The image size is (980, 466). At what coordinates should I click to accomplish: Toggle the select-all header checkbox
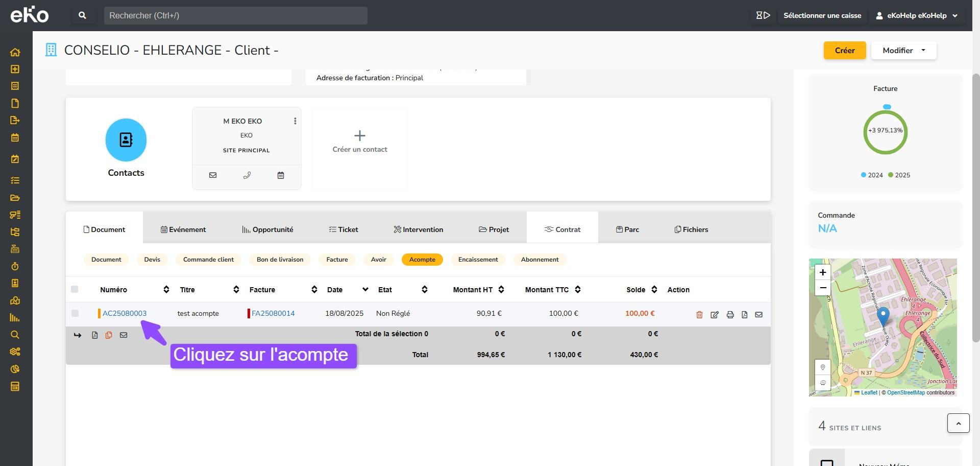tap(75, 289)
